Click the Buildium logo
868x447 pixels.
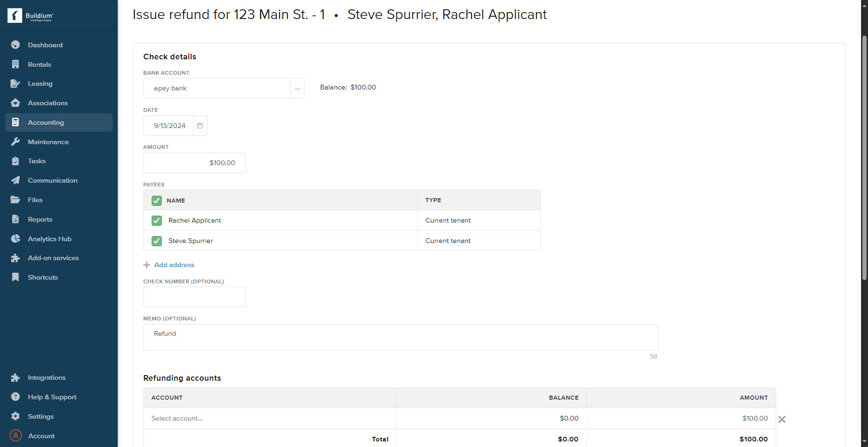coord(31,16)
